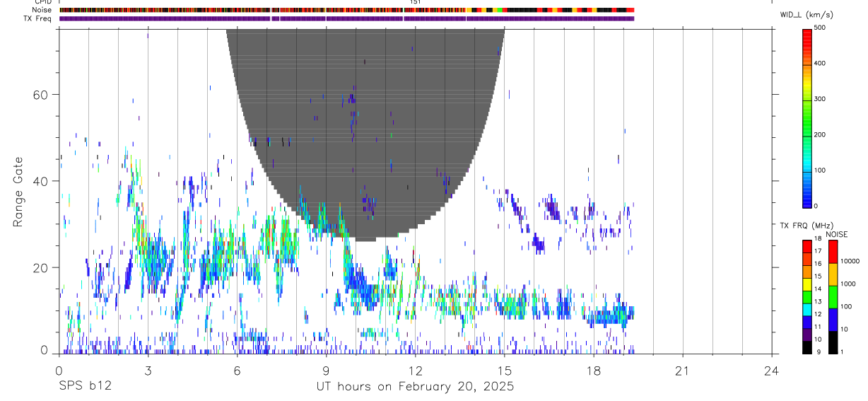Click the multicolored Noise strip above the plot
The height and width of the screenshot is (401, 868).
click(x=346, y=10)
